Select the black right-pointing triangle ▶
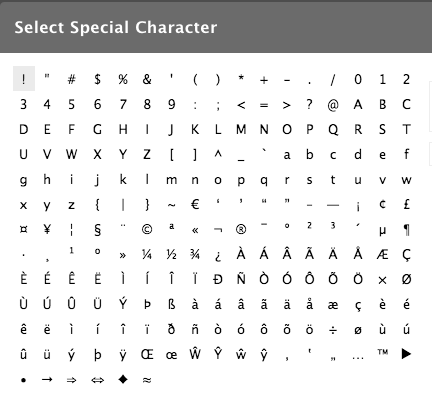 click(406, 354)
